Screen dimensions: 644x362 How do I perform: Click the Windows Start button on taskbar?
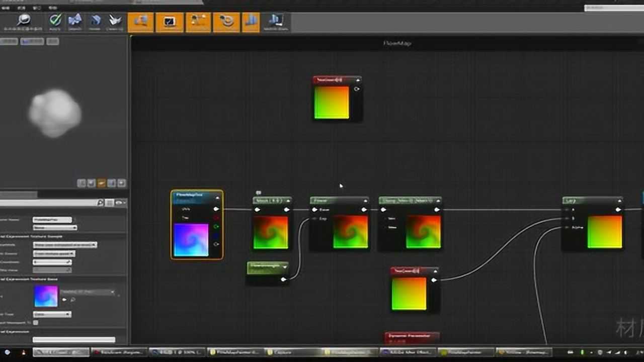(7, 352)
